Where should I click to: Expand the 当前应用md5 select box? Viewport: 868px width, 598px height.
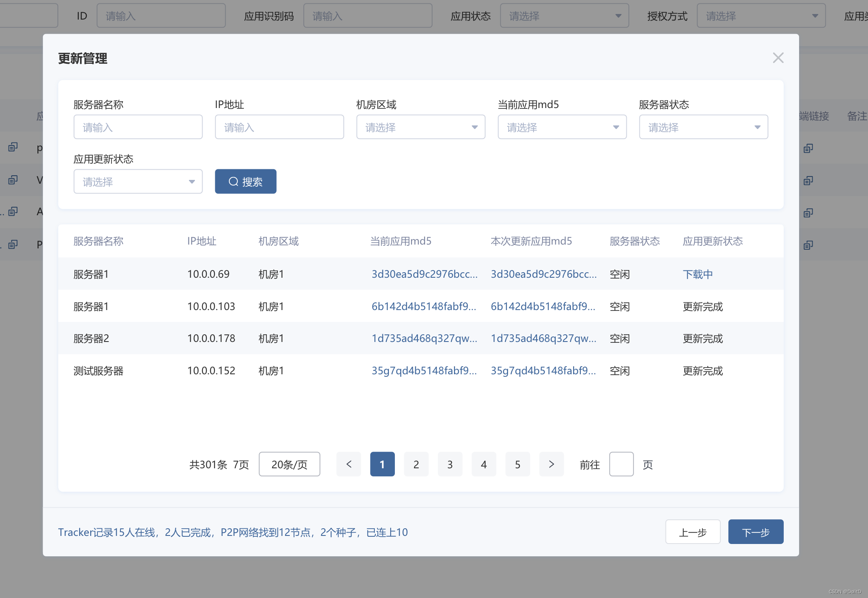coord(562,127)
